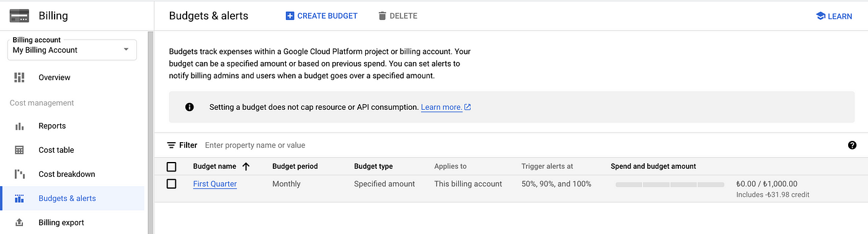Viewport: 868px width, 234px height.
Task: Open the First Quarter budget link
Action: (x=215, y=184)
